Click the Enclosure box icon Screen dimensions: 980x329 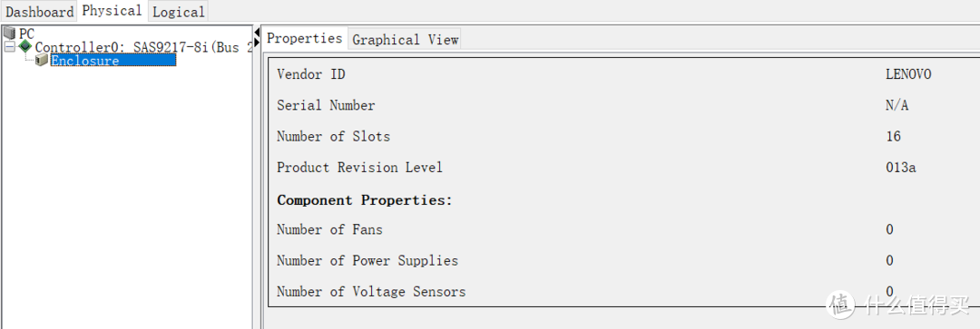click(42, 60)
